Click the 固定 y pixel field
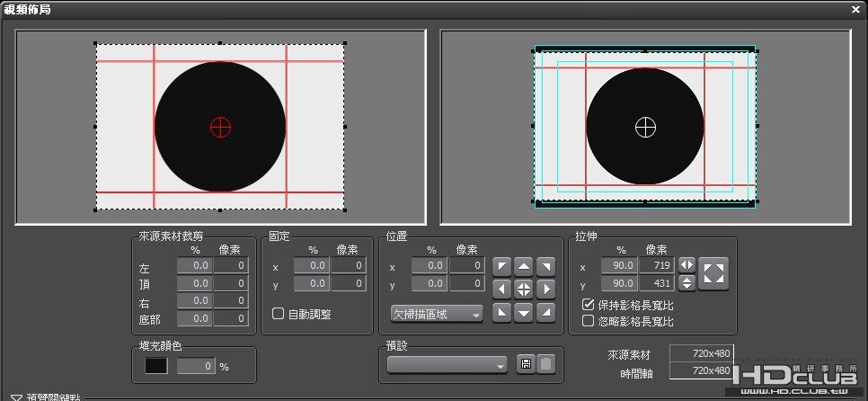This screenshot has width=868, height=401. point(349,283)
